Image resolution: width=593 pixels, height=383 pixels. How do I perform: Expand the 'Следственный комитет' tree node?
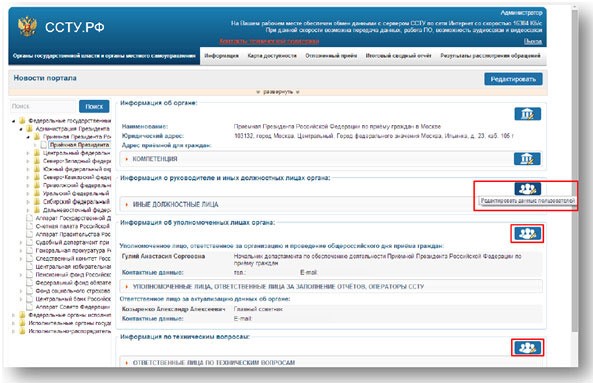[21, 259]
